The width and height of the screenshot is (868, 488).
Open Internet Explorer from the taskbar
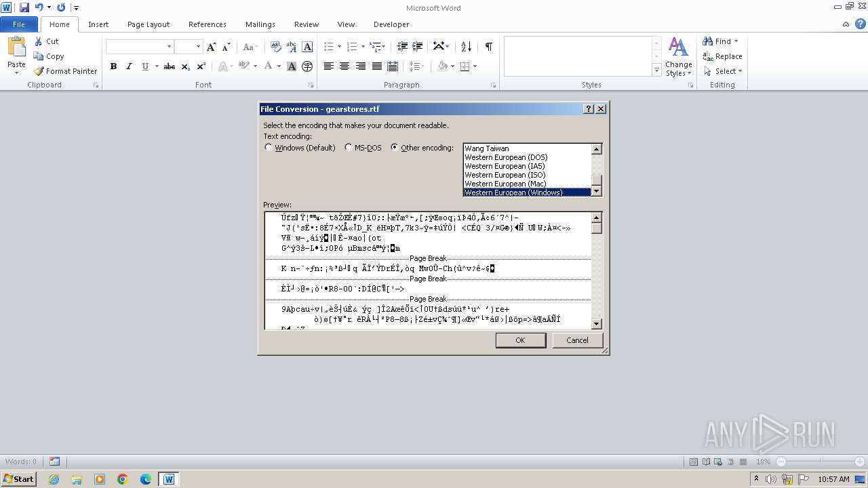[54, 479]
